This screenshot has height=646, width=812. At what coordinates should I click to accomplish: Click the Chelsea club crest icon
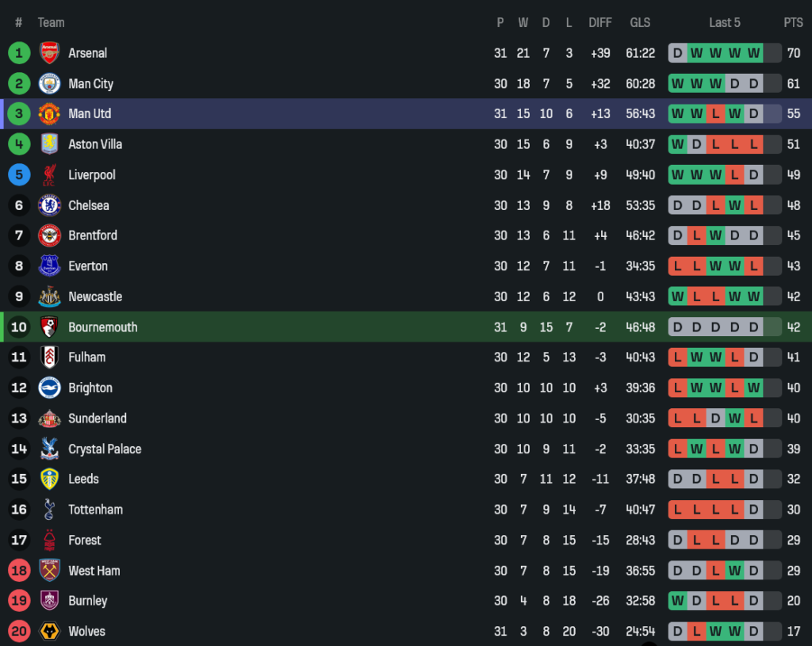[49, 205]
